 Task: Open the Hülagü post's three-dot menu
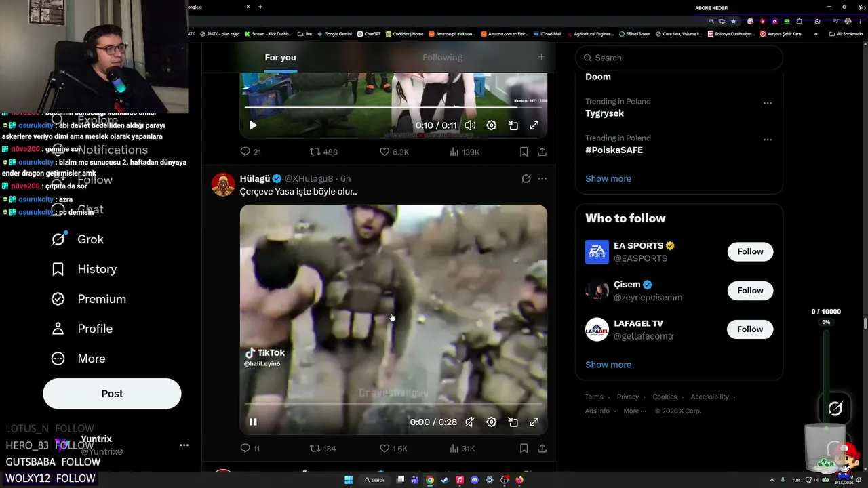click(542, 178)
